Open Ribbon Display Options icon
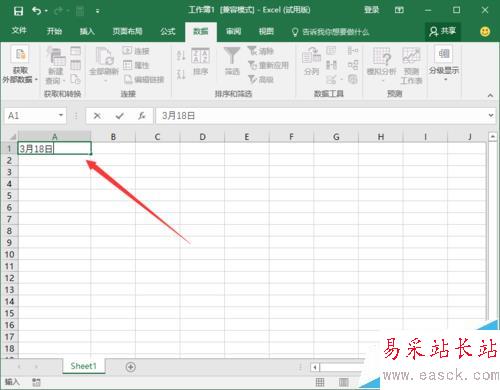Screen dimensions: 500x390 pyautogui.click(x=399, y=10)
